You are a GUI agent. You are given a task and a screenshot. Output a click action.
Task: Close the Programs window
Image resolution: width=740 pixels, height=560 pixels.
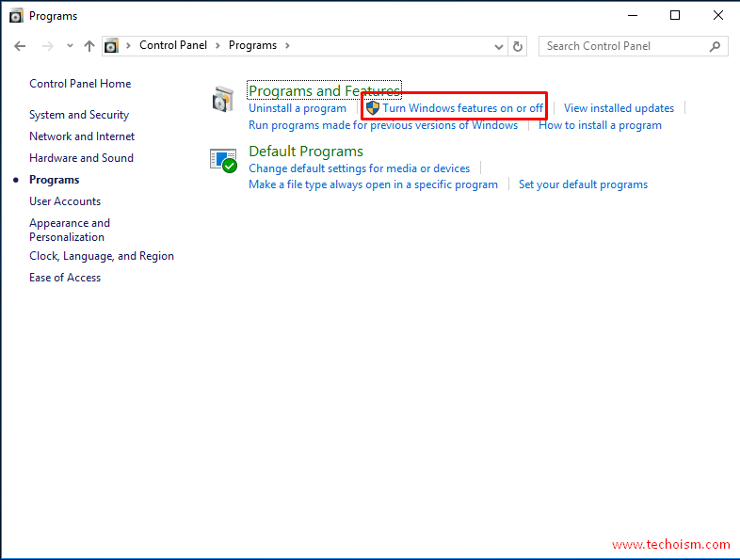(717, 16)
